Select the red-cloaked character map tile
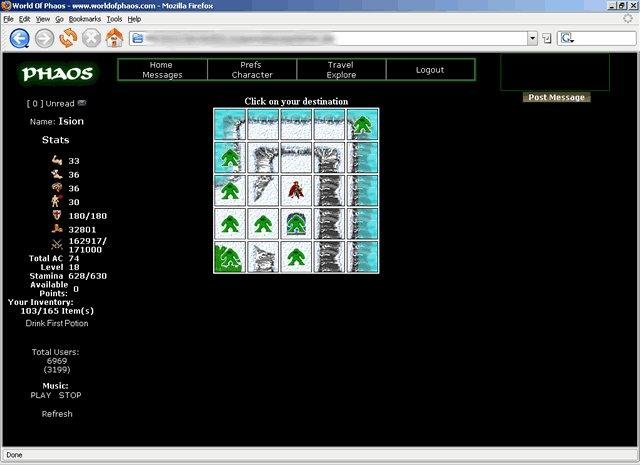Screen dimensions: 640x465 coord(296,191)
